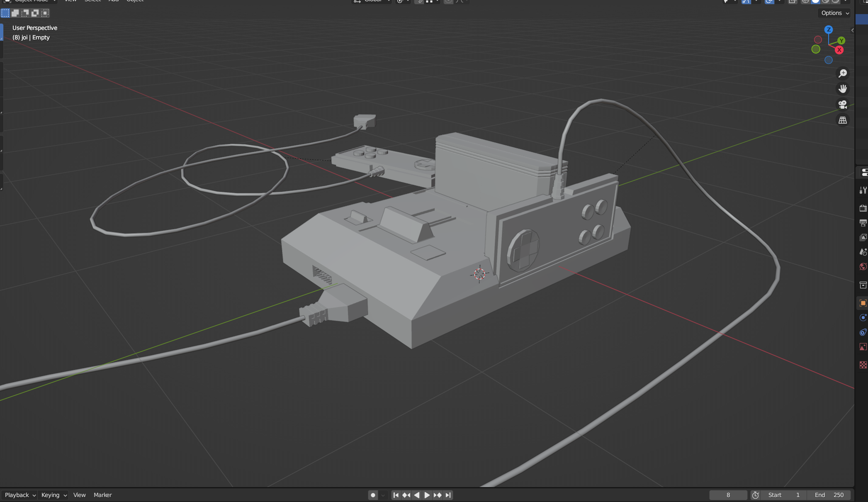Image resolution: width=868 pixels, height=502 pixels.
Task: Click the End frame field showing 250
Action: point(829,495)
